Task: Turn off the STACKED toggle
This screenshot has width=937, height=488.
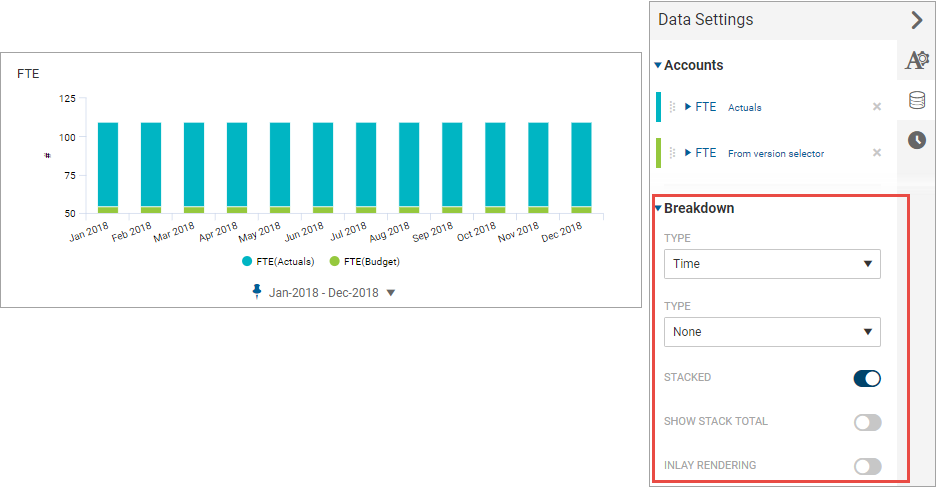Action: pos(867,378)
